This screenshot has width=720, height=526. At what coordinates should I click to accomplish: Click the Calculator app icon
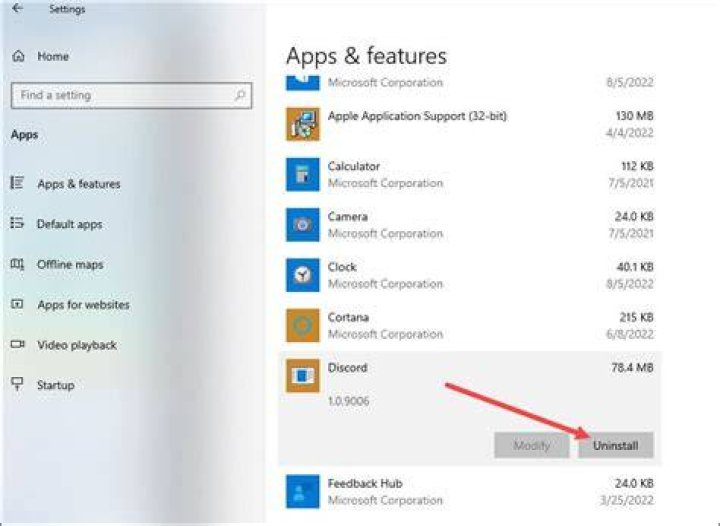[303, 174]
